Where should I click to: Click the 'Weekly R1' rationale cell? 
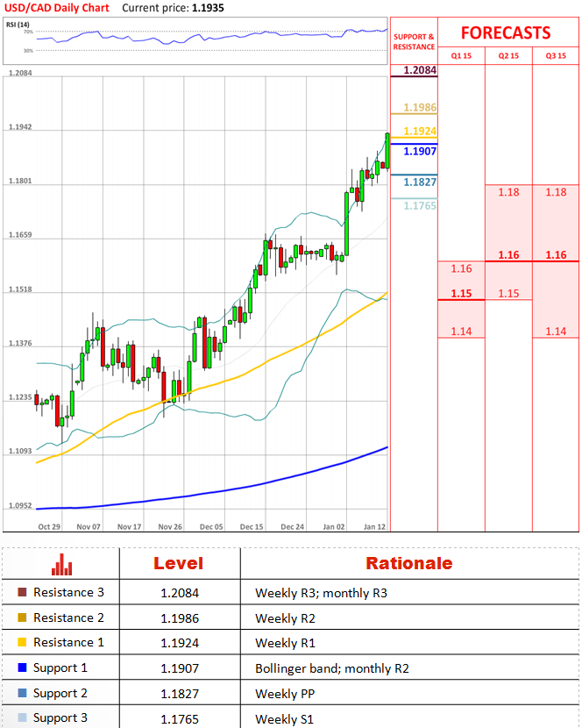(285, 643)
